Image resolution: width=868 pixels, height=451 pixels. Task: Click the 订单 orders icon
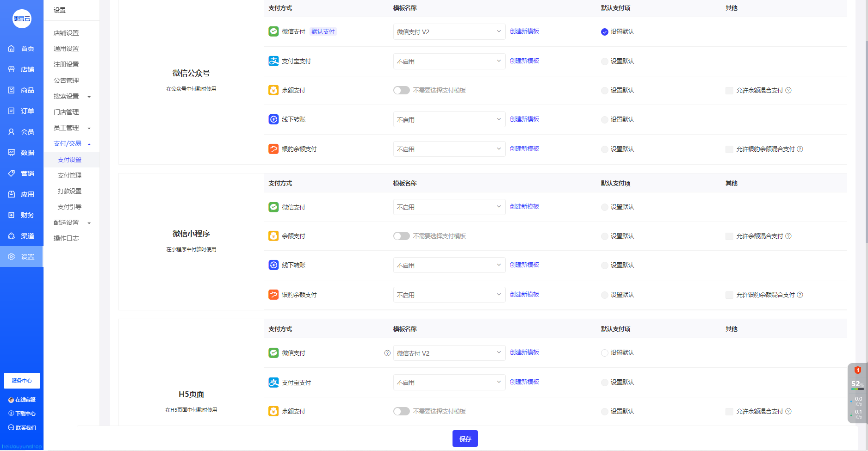click(x=12, y=111)
